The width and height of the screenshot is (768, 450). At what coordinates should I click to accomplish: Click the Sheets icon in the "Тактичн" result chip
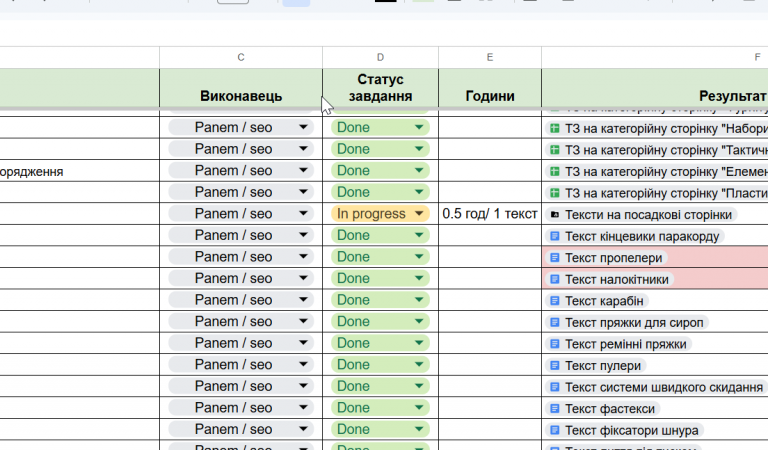(x=554, y=150)
